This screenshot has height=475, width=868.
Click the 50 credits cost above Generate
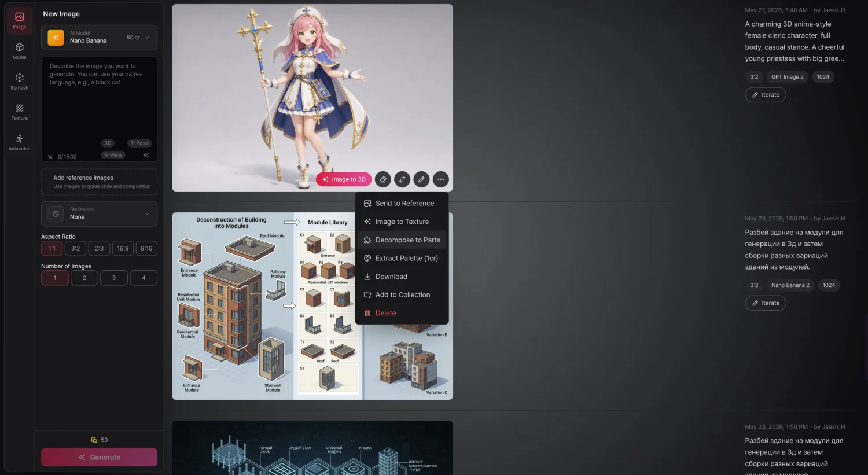(x=99, y=440)
